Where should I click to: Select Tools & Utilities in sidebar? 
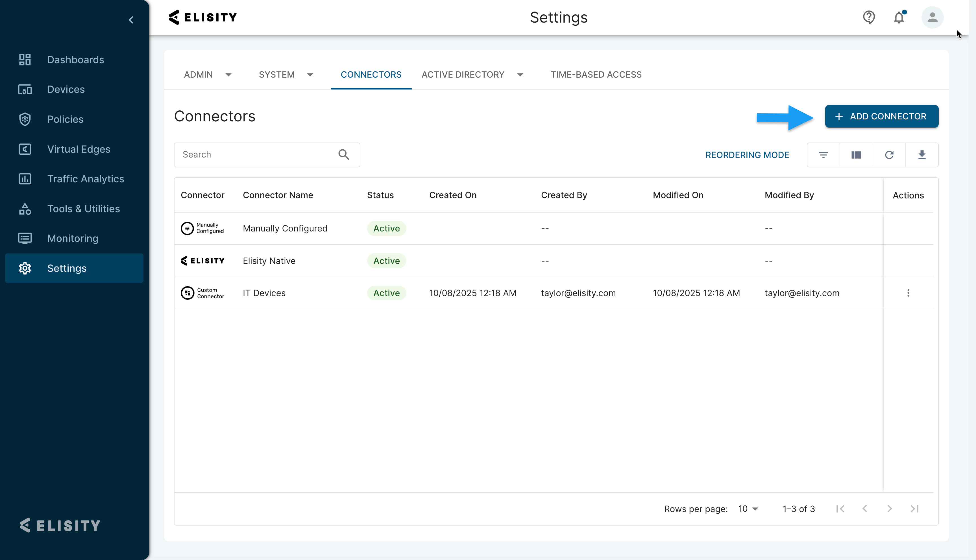(84, 209)
